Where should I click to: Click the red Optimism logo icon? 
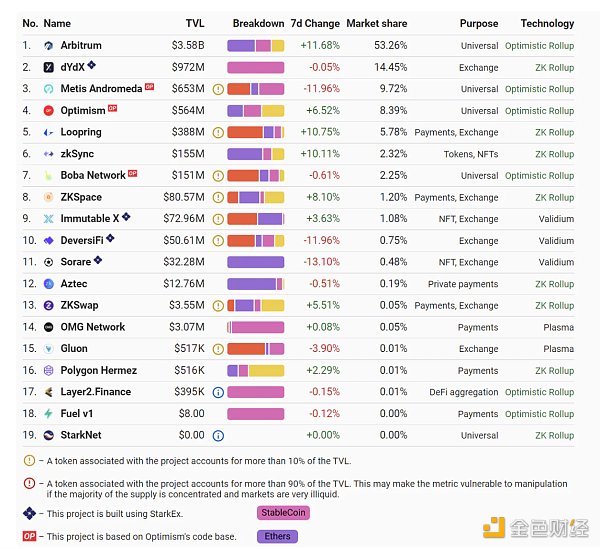49,111
